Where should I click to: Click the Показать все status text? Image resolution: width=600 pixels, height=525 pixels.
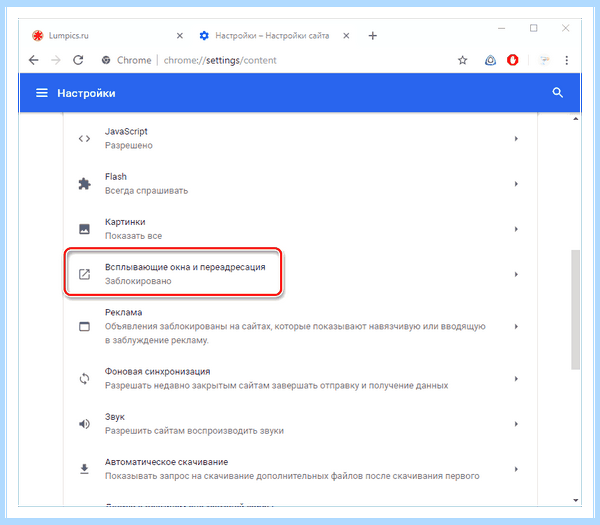[134, 236]
